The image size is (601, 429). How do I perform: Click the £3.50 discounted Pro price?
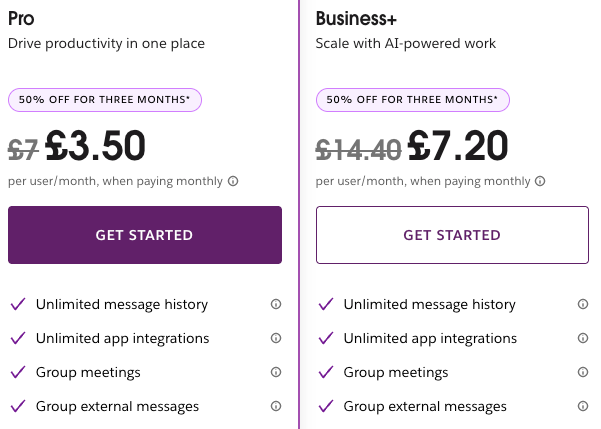[95, 146]
